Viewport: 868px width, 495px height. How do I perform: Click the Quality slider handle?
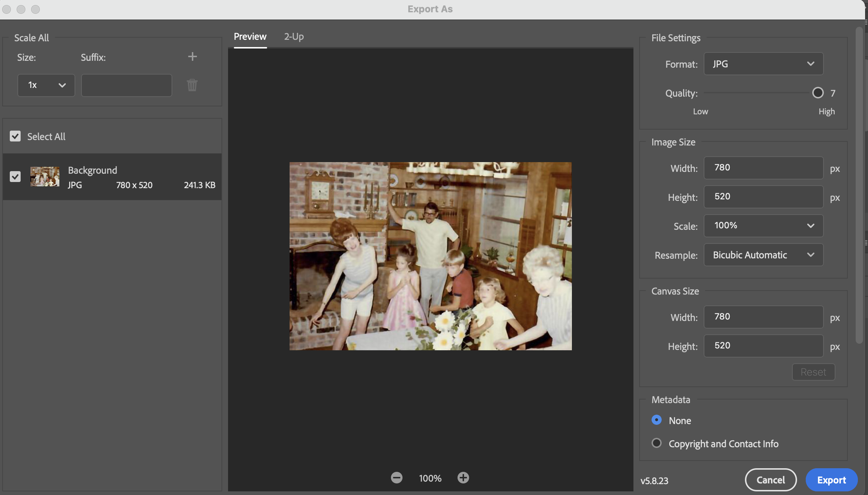(818, 93)
